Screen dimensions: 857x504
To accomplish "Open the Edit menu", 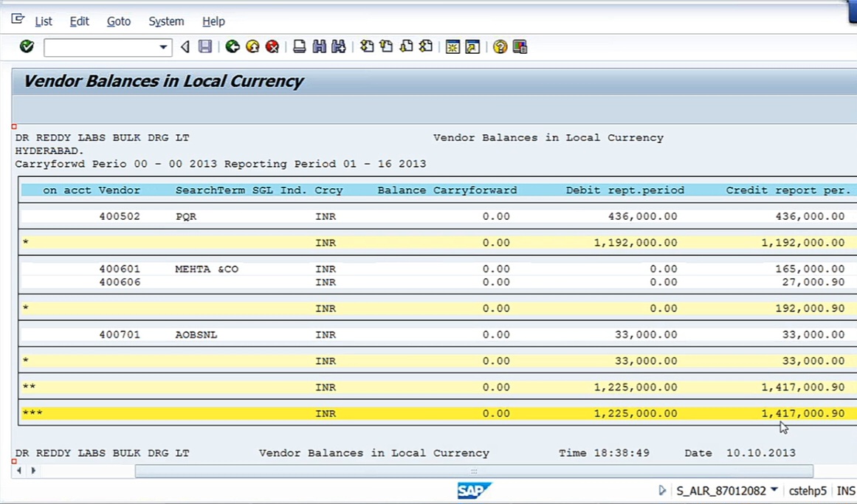I will tap(79, 21).
